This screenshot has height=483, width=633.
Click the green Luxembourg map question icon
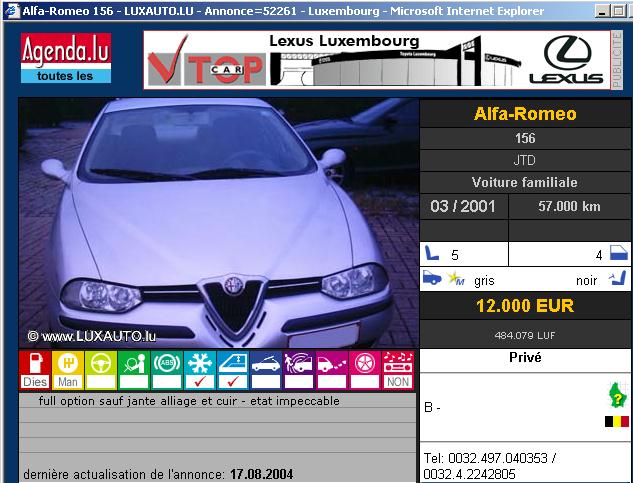coord(618,395)
